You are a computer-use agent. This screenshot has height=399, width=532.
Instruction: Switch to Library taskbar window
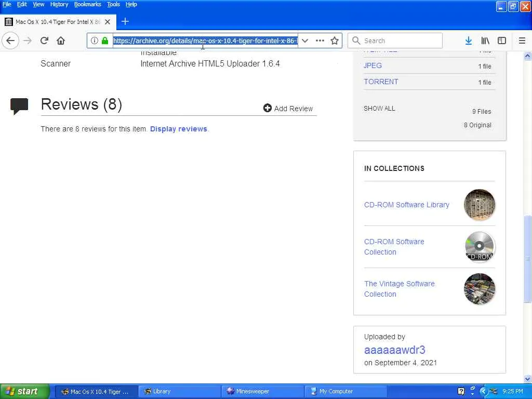coord(179,392)
